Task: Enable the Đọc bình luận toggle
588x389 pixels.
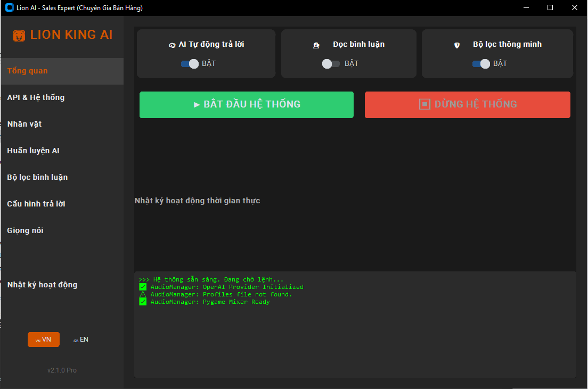Action: click(x=331, y=64)
